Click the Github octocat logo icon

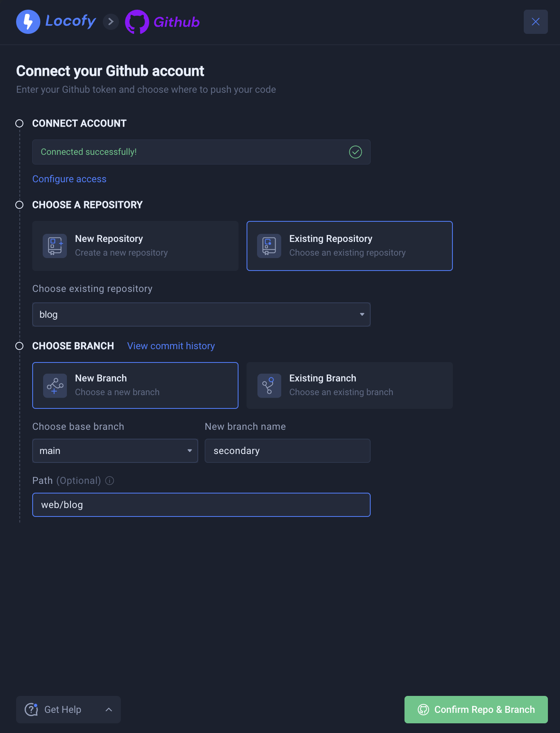(x=137, y=22)
